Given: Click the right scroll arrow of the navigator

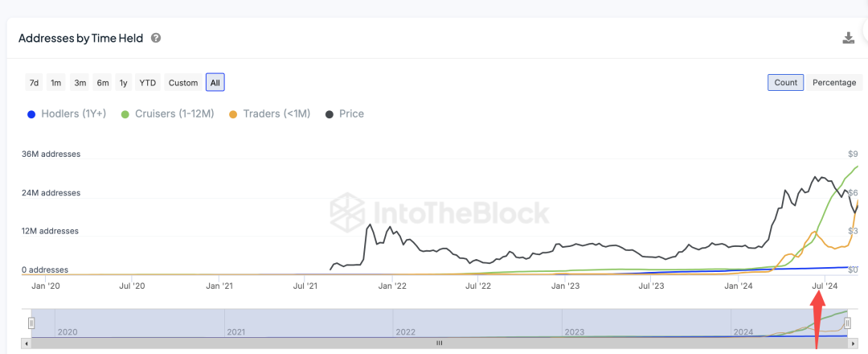Looking at the screenshot, I should pyautogui.click(x=852, y=343).
